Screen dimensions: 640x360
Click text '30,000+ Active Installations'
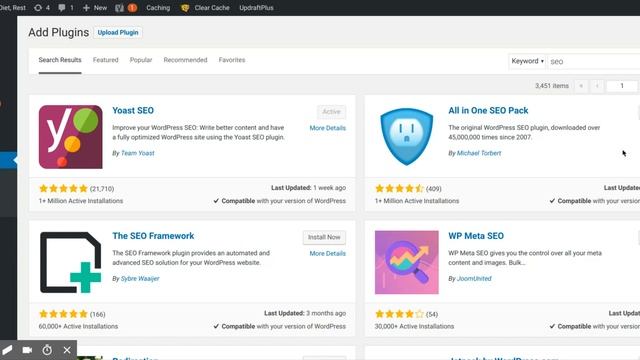(x=414, y=327)
